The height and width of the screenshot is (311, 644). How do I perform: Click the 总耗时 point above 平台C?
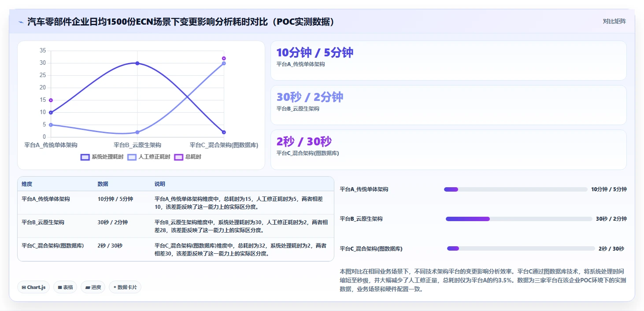coord(224,59)
